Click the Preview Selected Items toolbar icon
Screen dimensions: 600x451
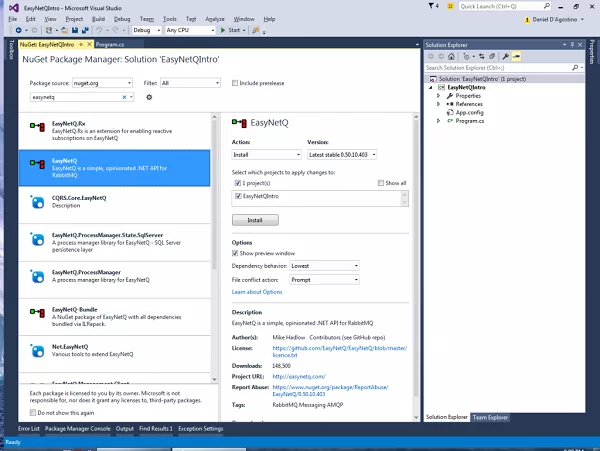click(x=518, y=57)
